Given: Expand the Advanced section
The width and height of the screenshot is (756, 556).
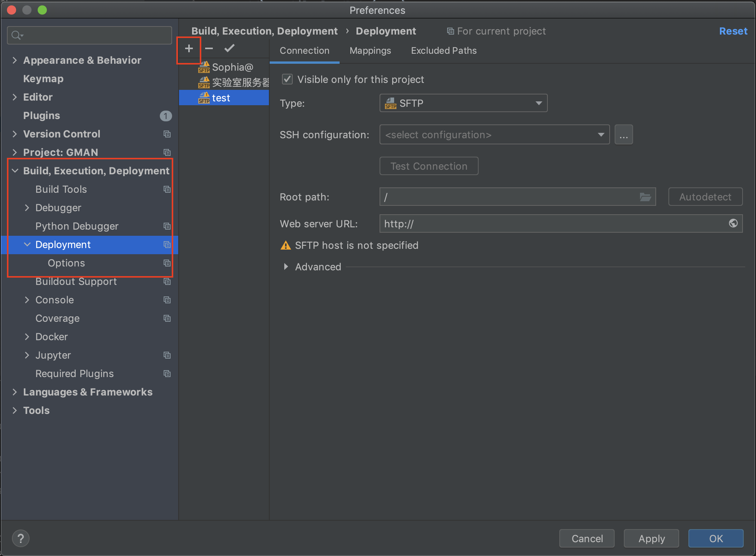Looking at the screenshot, I should [x=286, y=266].
